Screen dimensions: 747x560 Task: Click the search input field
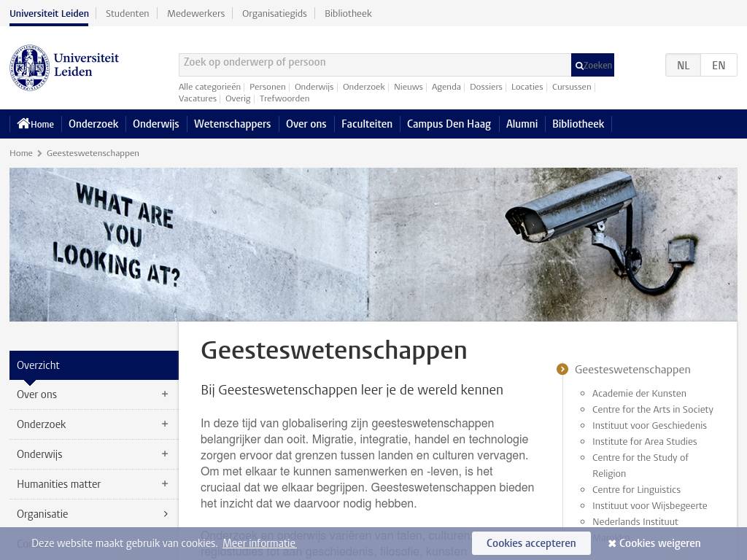374,64
